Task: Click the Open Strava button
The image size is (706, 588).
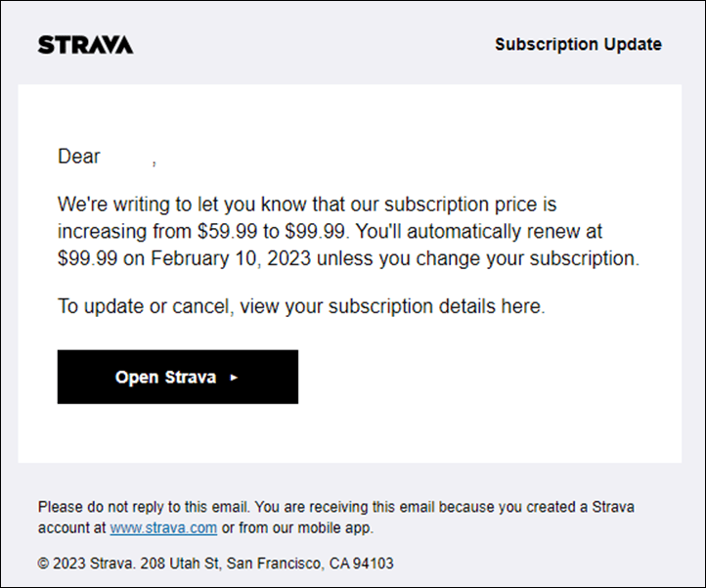Action: click(x=177, y=377)
